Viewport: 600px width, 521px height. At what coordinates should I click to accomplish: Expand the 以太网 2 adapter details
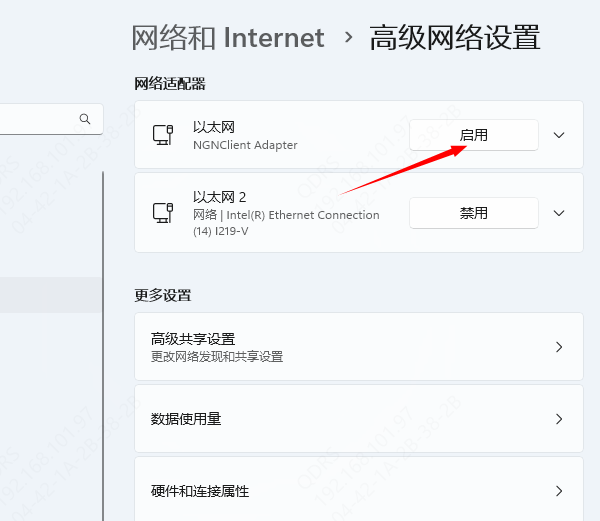tap(559, 213)
